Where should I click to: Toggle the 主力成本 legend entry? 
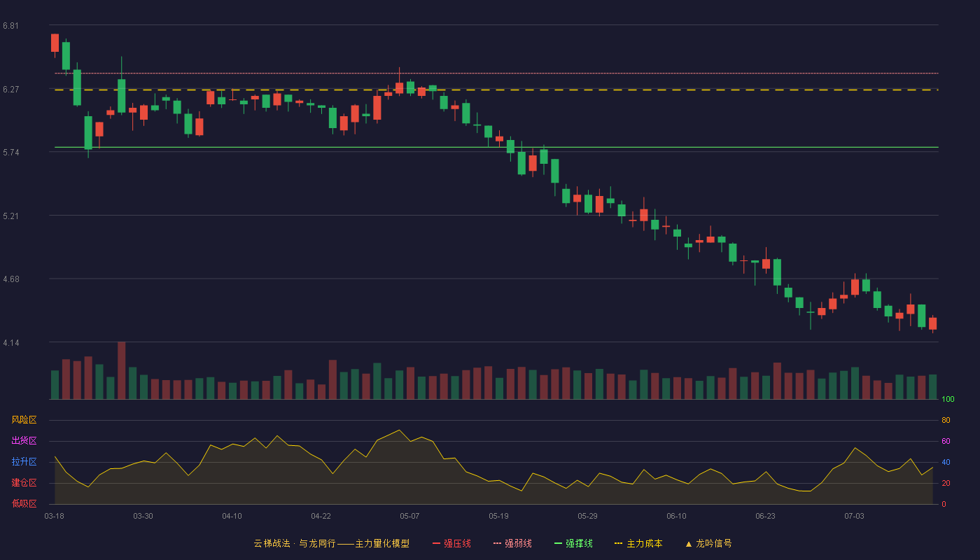click(638, 543)
